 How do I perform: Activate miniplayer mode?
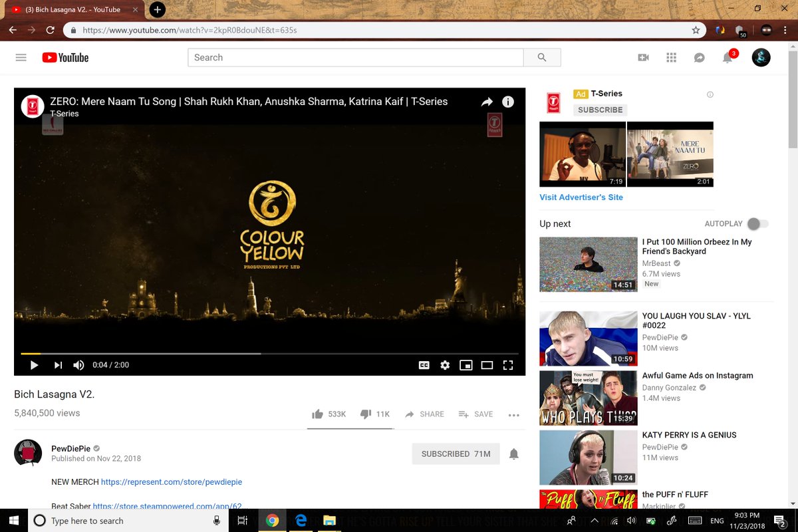coord(466,365)
